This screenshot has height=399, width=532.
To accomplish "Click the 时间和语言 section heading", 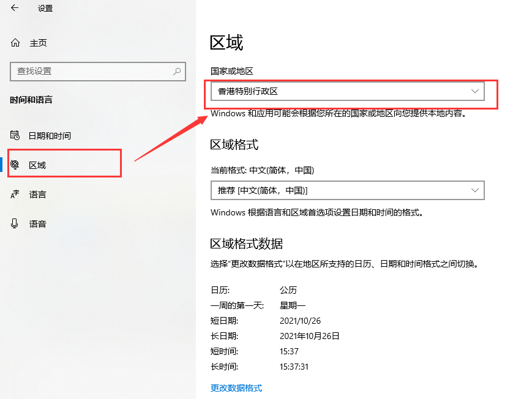I will point(31,100).
